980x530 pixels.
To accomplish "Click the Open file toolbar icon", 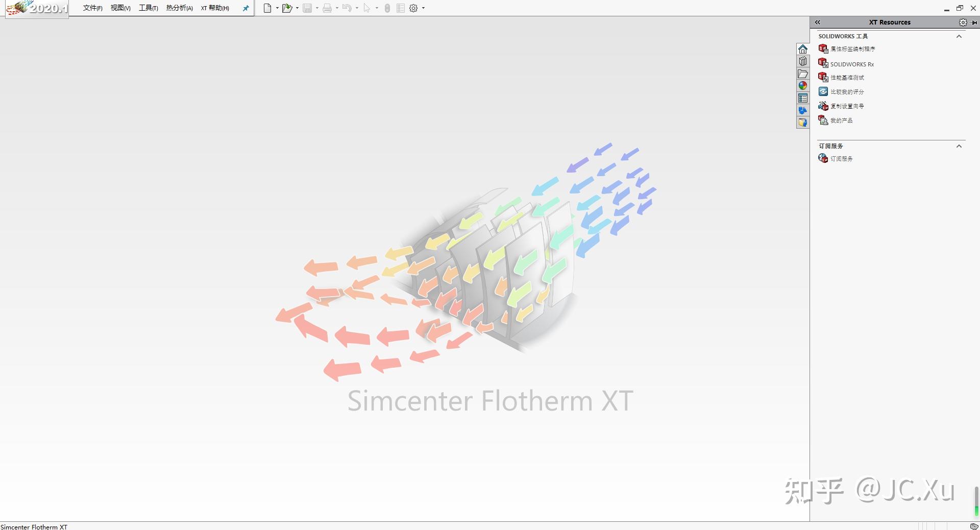I will (x=287, y=8).
